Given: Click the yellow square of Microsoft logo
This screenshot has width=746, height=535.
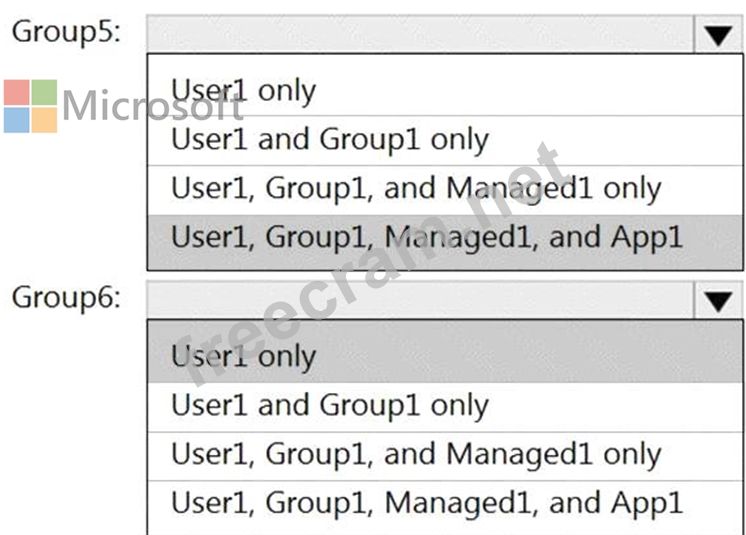Looking at the screenshot, I should click(x=44, y=120).
